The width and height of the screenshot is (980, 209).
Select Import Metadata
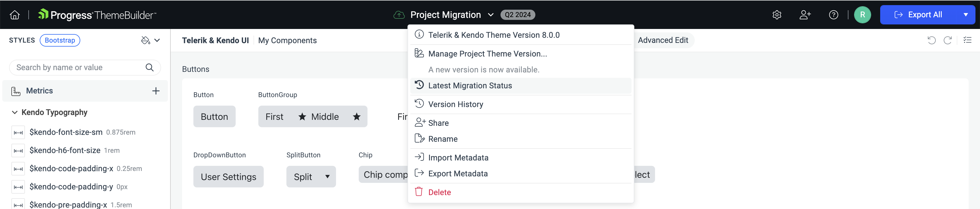[521, 158]
